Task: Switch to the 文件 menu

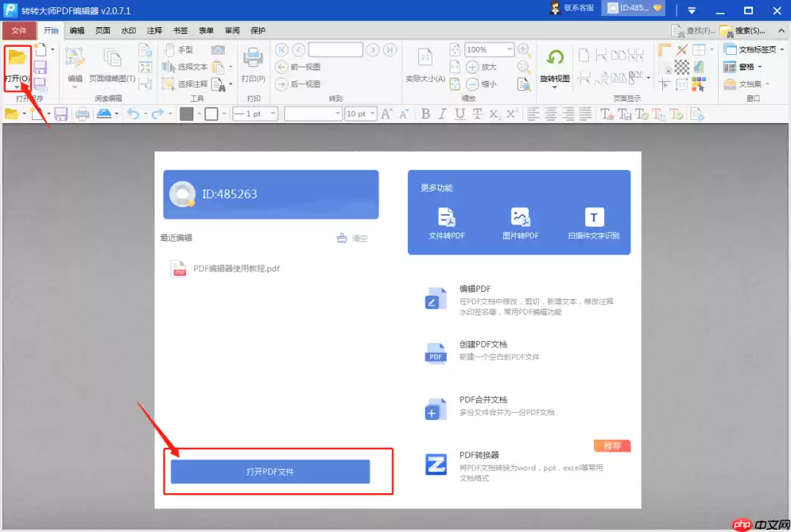Action: click(x=18, y=30)
